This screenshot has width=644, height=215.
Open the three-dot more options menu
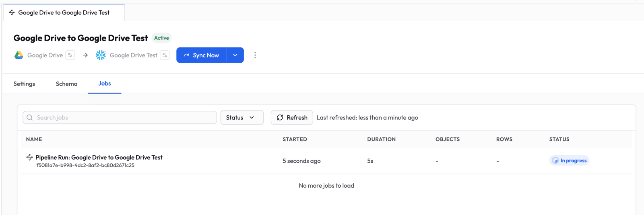(255, 55)
